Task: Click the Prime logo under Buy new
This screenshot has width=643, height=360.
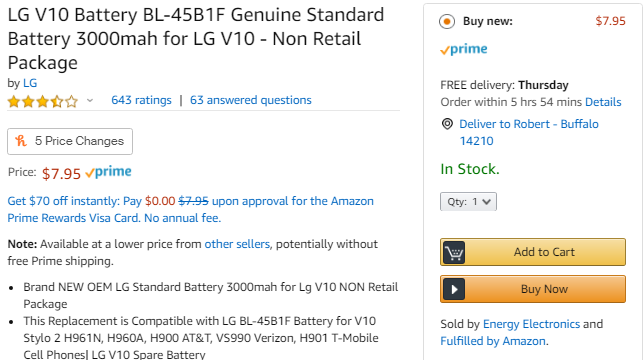Action: pos(464,50)
